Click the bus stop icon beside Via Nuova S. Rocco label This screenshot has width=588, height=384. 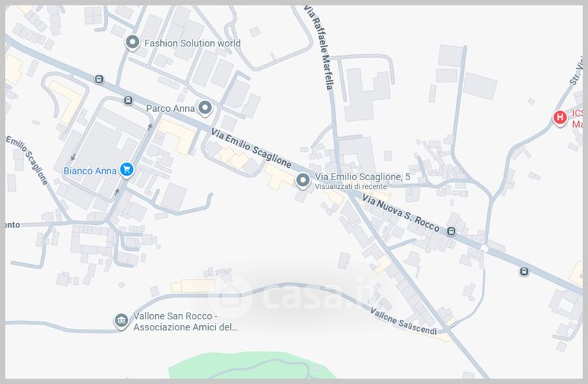pos(451,231)
